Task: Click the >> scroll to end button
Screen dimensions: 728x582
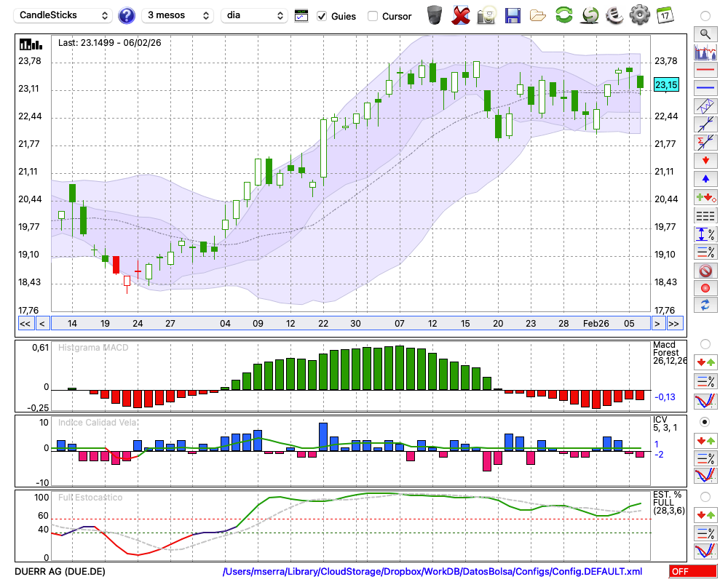Action: [x=674, y=323]
